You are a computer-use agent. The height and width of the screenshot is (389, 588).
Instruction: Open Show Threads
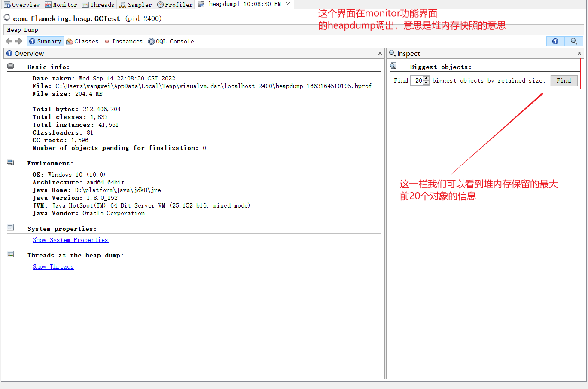click(53, 266)
